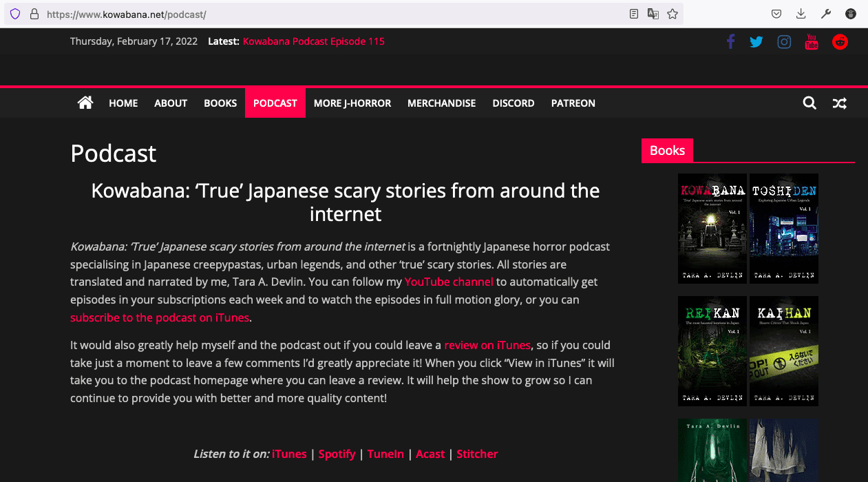Open the DISCORD menu item

(x=514, y=103)
